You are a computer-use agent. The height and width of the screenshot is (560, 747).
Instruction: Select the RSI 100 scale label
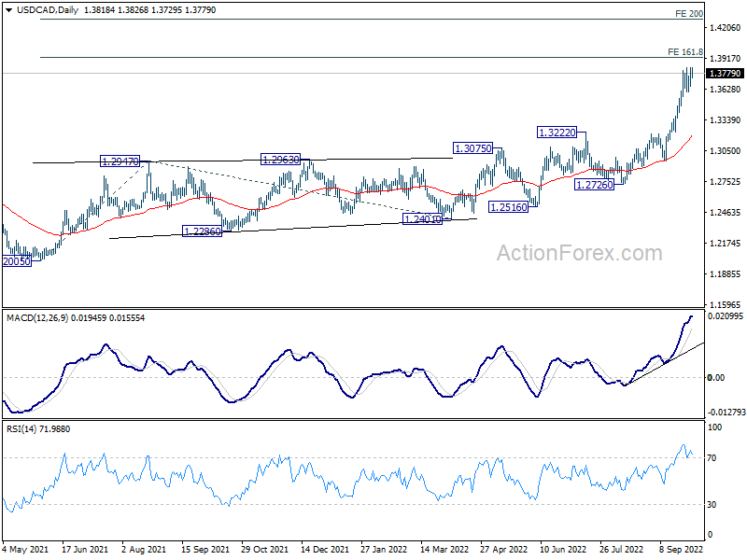tap(714, 427)
